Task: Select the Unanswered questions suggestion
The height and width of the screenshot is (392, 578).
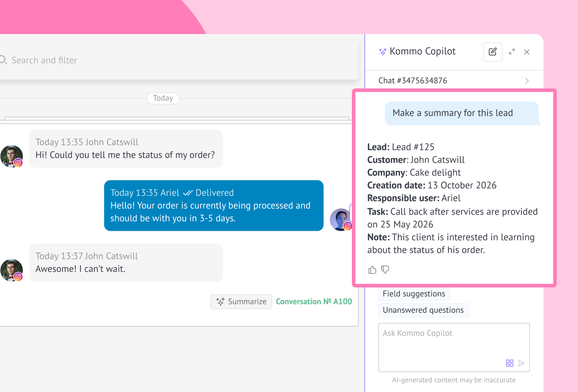Action: pyautogui.click(x=423, y=310)
